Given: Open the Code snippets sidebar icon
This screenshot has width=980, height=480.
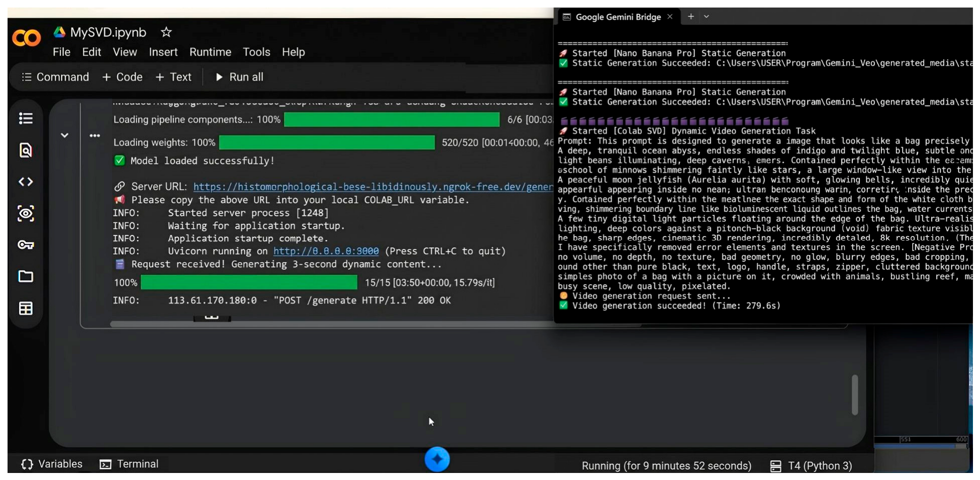Looking at the screenshot, I should tap(26, 182).
